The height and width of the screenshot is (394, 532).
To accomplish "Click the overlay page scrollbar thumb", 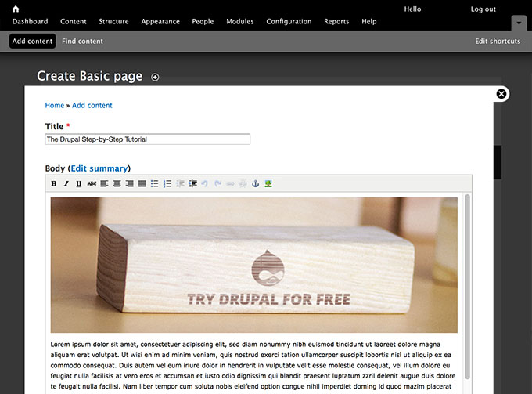I will 498,162.
